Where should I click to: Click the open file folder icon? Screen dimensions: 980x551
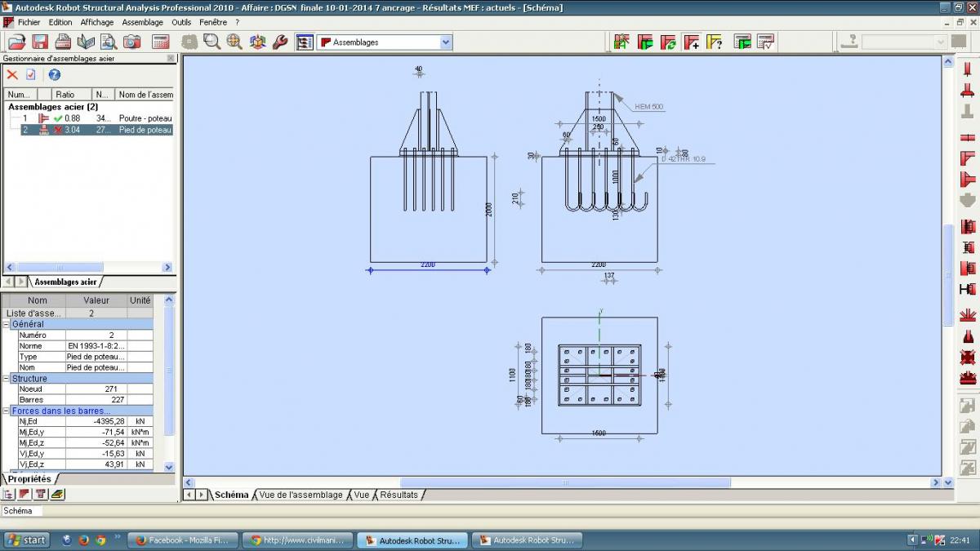tap(16, 42)
